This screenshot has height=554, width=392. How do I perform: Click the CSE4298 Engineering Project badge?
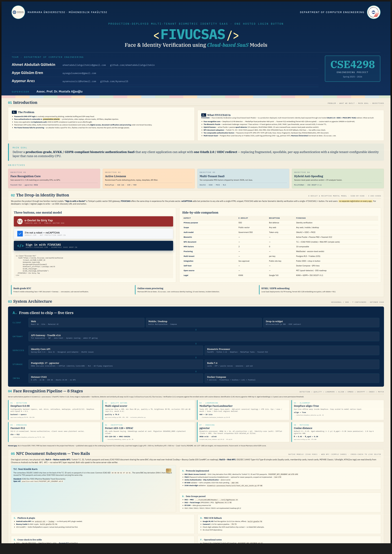[x=352, y=69]
